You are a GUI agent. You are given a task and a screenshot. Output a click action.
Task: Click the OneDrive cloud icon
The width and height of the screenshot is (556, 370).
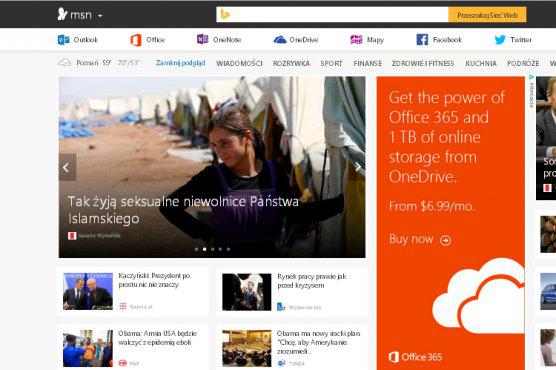pos(280,39)
